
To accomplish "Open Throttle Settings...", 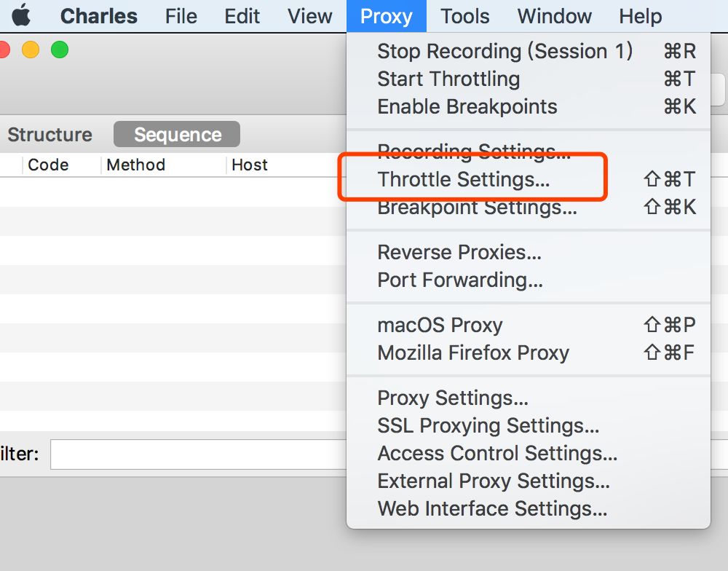I will tap(529, 179).
